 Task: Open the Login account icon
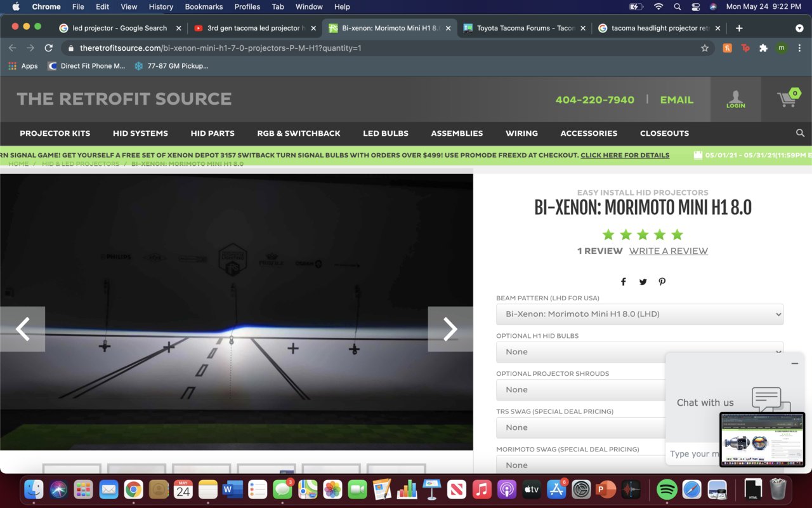click(x=736, y=99)
